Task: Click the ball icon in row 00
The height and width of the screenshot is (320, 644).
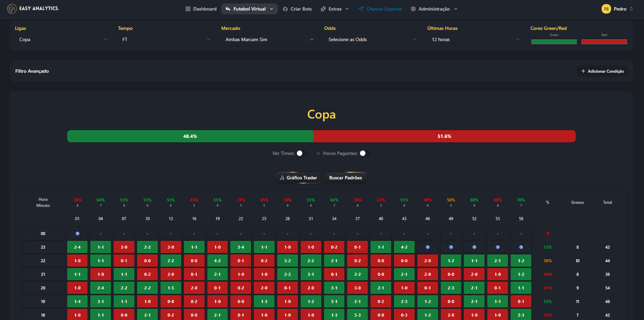Action: coord(77,234)
